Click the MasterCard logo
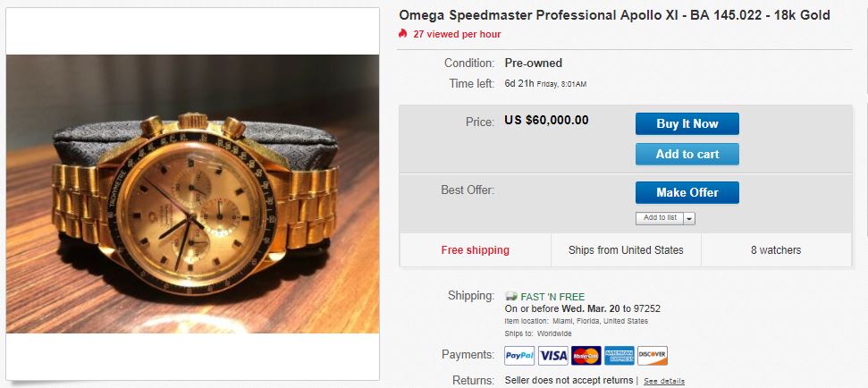Viewport: 868px width, 388px height. (586, 356)
